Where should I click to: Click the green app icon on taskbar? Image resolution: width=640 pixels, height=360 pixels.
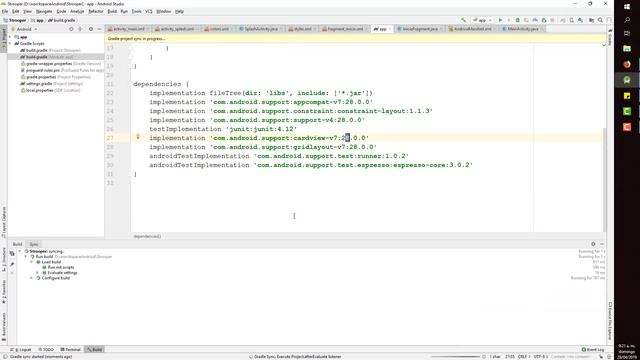[x=627, y=111]
